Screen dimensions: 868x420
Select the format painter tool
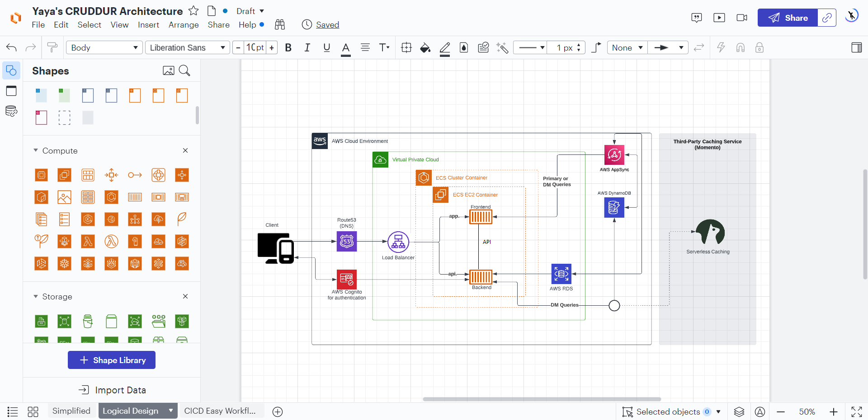[52, 47]
